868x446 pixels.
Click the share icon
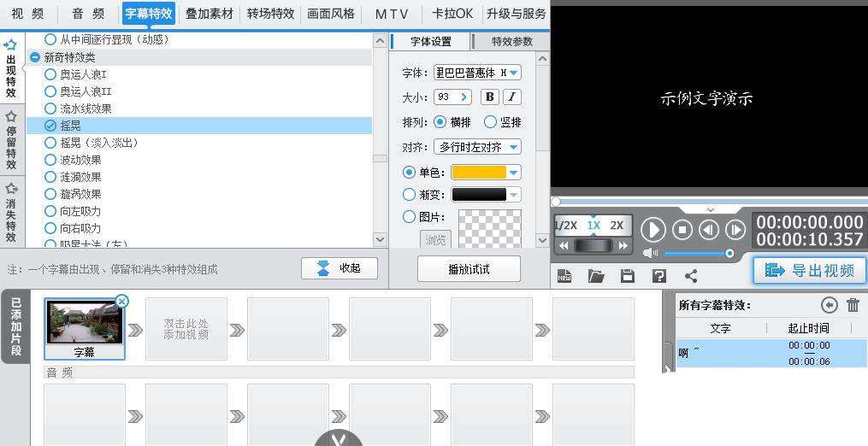pos(690,276)
